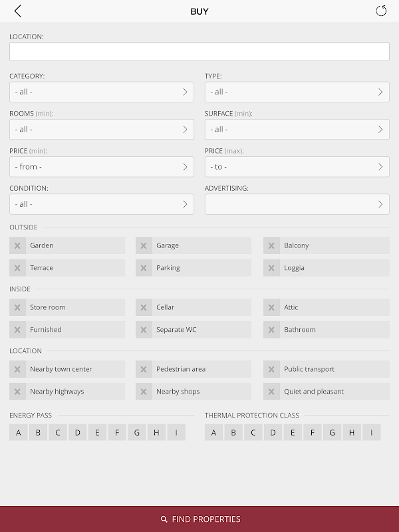Image resolution: width=399 pixels, height=532 pixels.
Task: Check the Parking option
Action: [x=144, y=268]
